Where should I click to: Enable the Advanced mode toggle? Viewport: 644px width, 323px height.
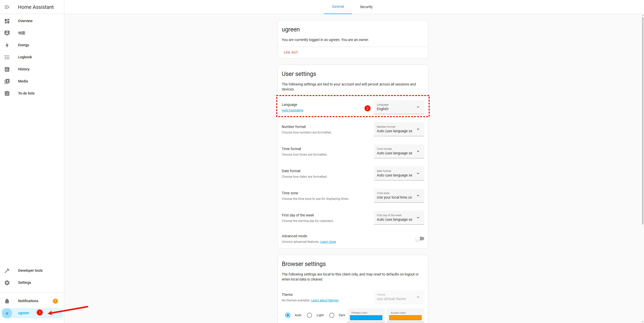click(x=419, y=239)
